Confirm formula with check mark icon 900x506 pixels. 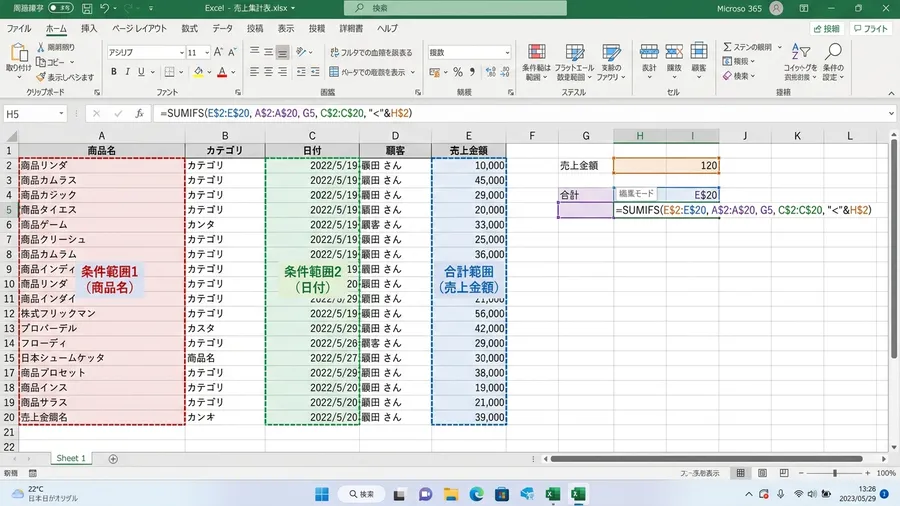(118, 114)
